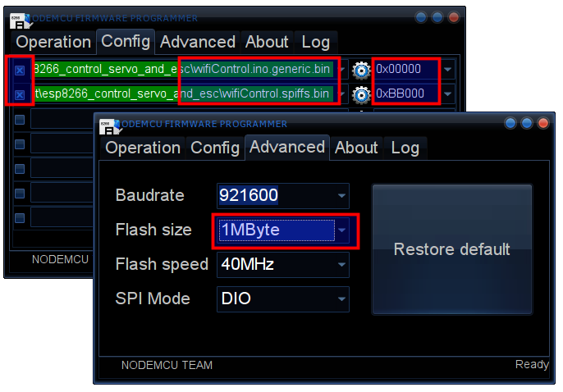Uncheck the wifiControl.spiffs.bin row checkbox
Screen dimensions: 563x392
[x=20, y=95]
